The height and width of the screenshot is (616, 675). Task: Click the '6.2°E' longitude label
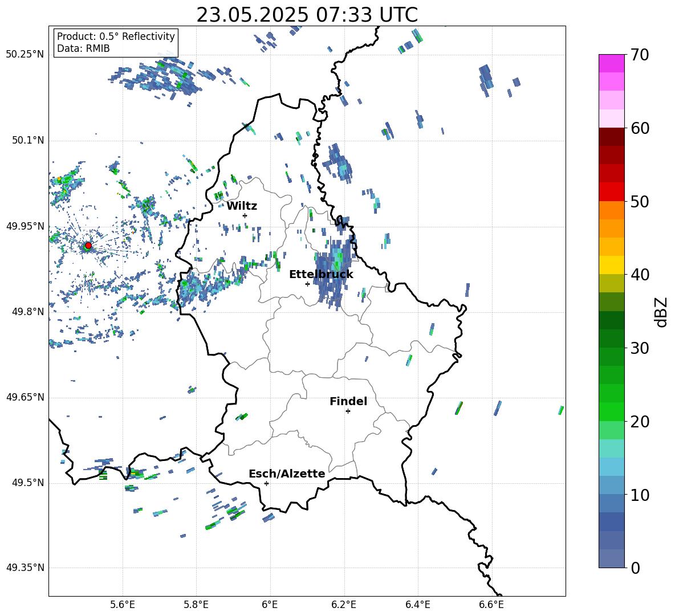(x=344, y=605)
